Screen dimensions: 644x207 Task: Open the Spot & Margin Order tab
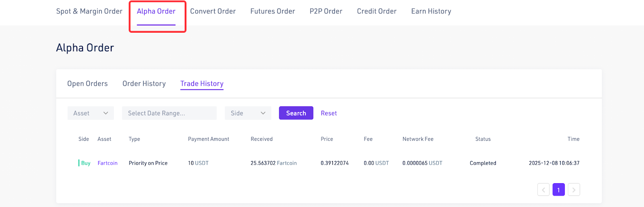(x=89, y=11)
